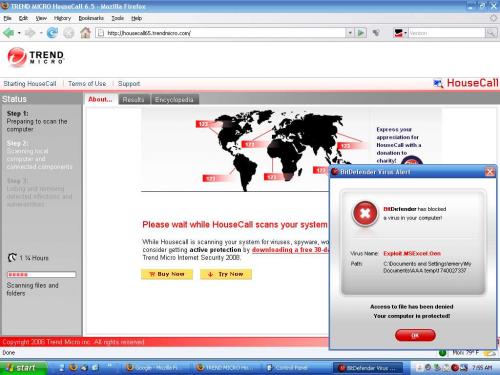This screenshot has height=375, width=500.
Task: Open the Back button history dropdown
Action: (x=19, y=33)
